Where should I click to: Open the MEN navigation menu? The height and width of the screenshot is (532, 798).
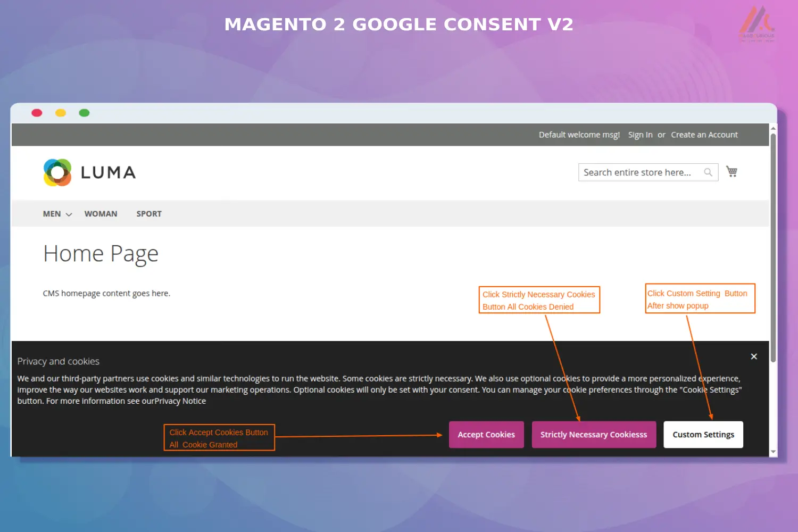[51, 213]
